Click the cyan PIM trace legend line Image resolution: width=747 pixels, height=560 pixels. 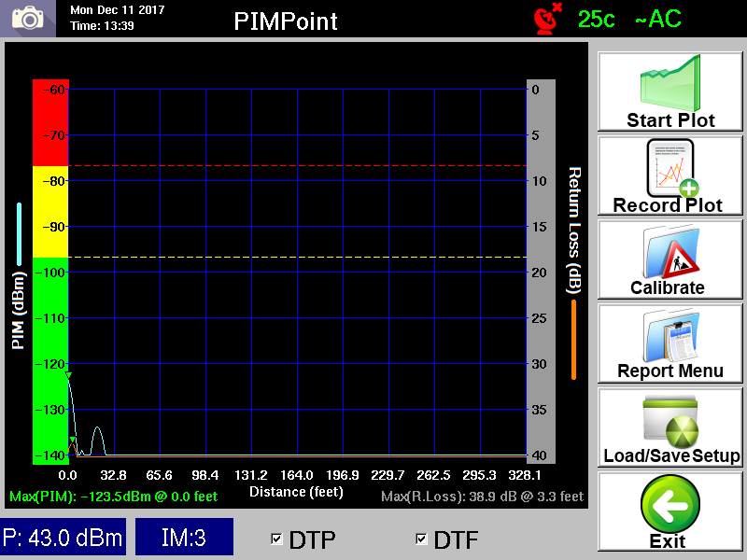[x=19, y=234]
